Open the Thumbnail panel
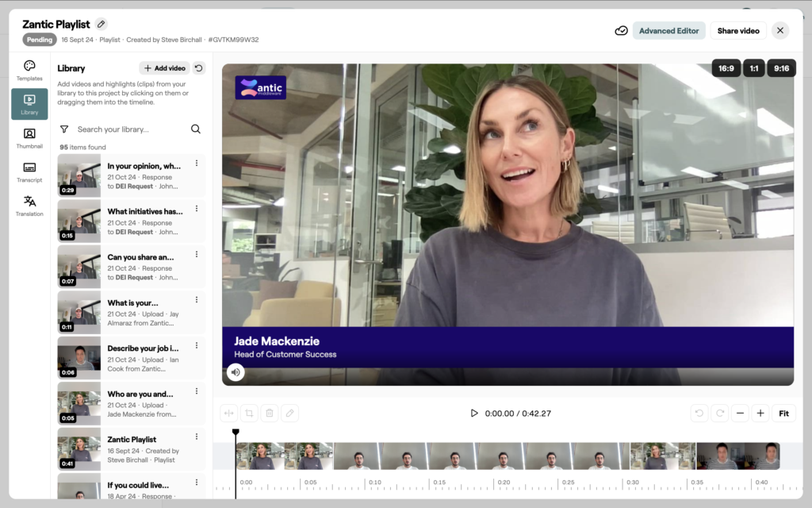The height and width of the screenshot is (508, 812). coord(29,138)
